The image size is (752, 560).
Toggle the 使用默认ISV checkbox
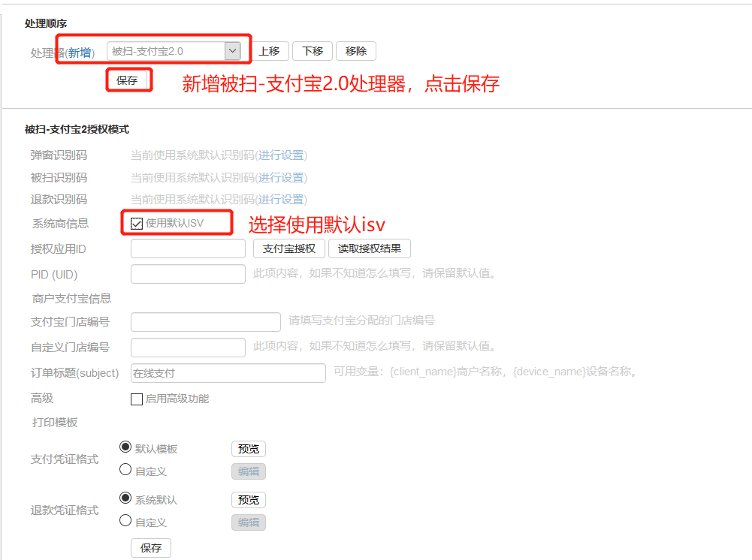(x=137, y=224)
